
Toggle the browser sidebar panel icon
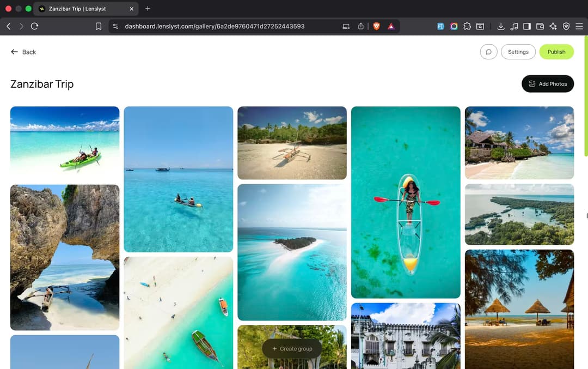pyautogui.click(x=527, y=26)
